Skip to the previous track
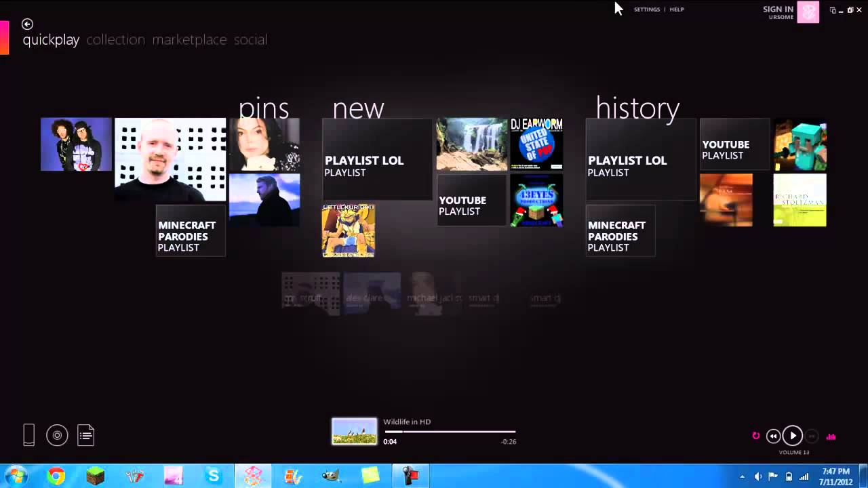 [773, 436]
